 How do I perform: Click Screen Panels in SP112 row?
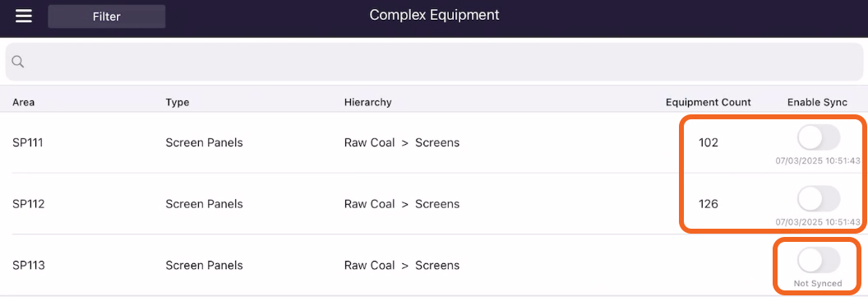pos(205,204)
